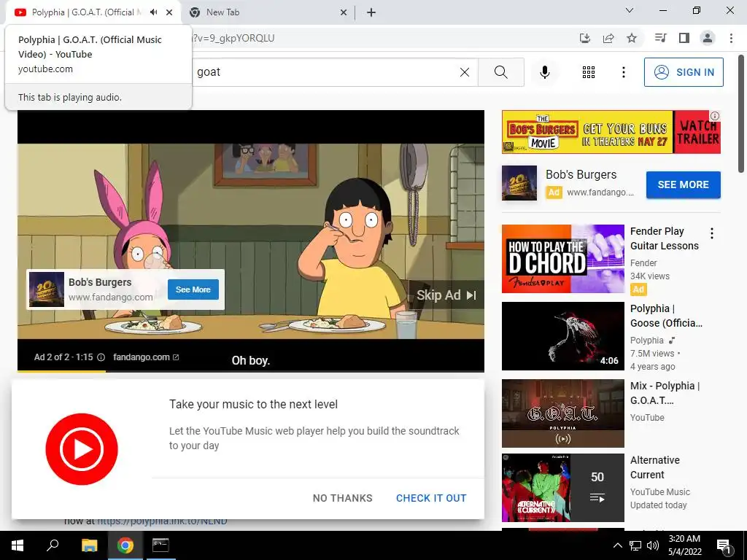Open Polyphia channel name under Goose video
Viewport: 747px width, 560px height.
[x=646, y=341]
